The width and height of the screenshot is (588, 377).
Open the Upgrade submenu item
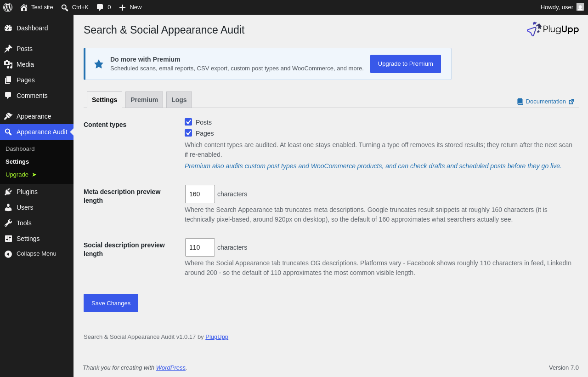21,174
